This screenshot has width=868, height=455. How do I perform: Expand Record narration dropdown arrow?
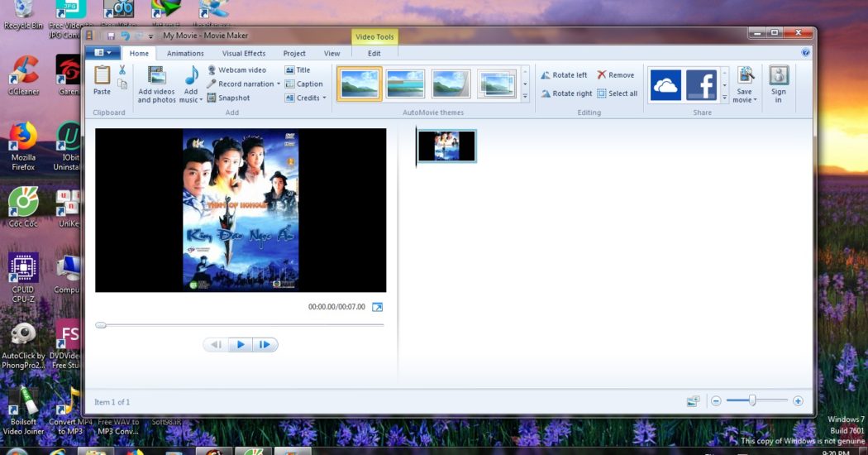[x=279, y=84]
